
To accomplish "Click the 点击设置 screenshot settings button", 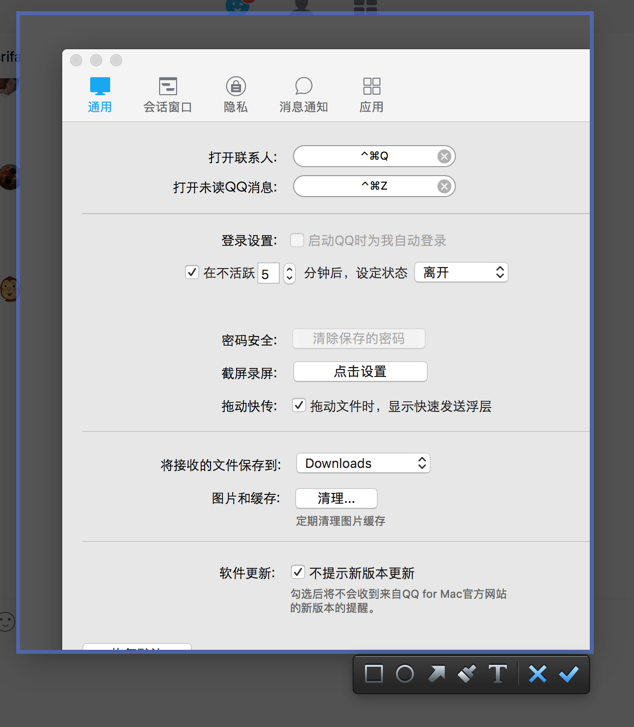I will (x=360, y=371).
